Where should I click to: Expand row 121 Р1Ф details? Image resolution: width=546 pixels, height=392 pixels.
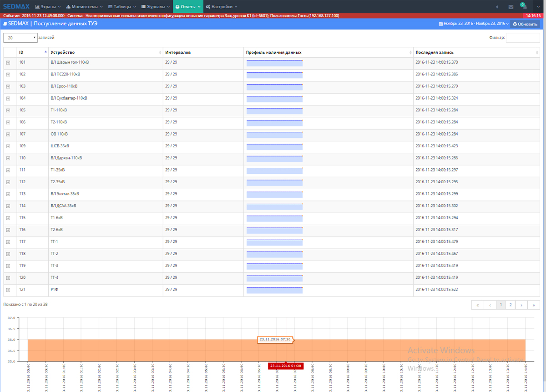point(8,290)
